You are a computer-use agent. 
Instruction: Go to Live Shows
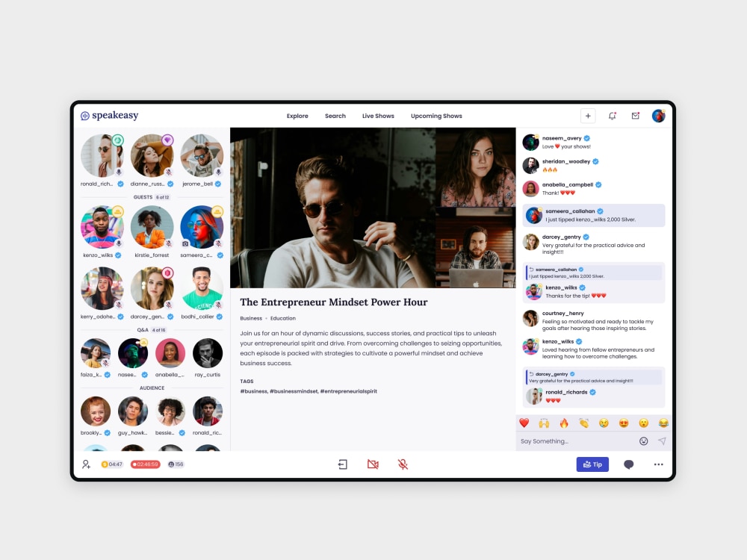tap(378, 116)
